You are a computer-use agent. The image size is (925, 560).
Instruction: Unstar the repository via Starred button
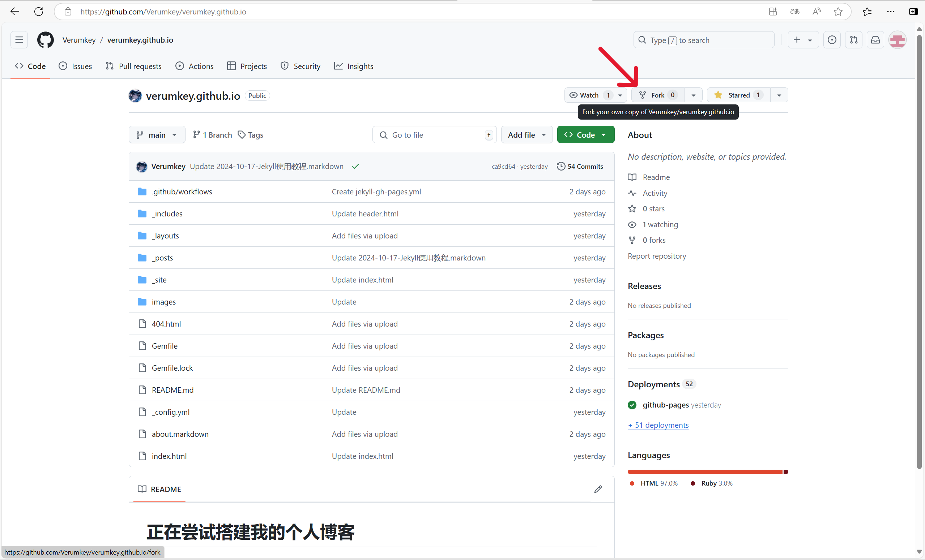point(738,95)
